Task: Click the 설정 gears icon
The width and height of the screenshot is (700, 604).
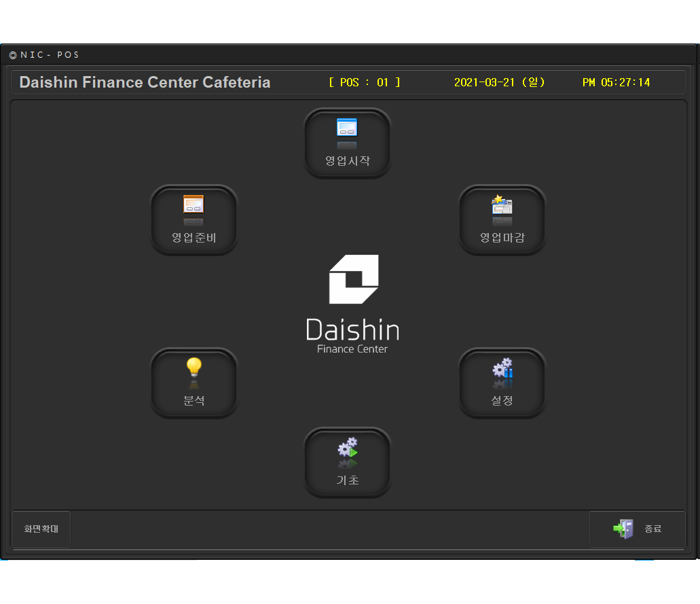Action: (x=502, y=368)
